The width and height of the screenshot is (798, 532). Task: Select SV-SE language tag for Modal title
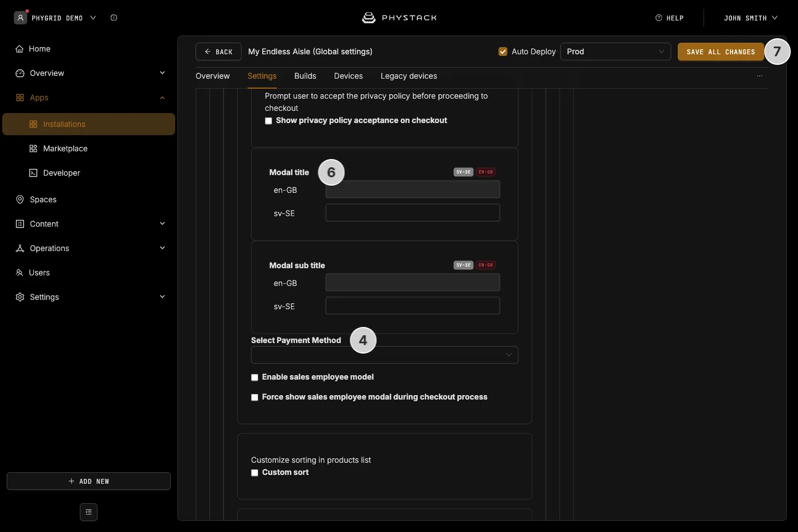click(463, 172)
